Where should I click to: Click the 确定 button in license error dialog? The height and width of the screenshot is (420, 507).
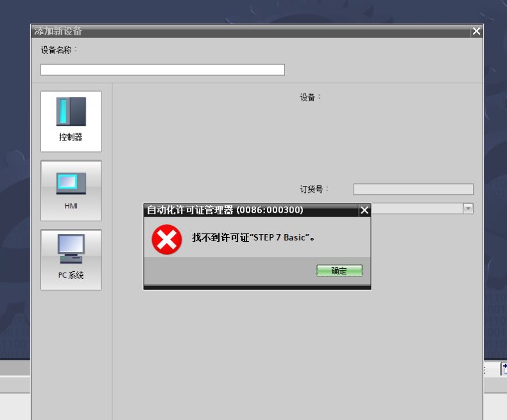(x=339, y=271)
